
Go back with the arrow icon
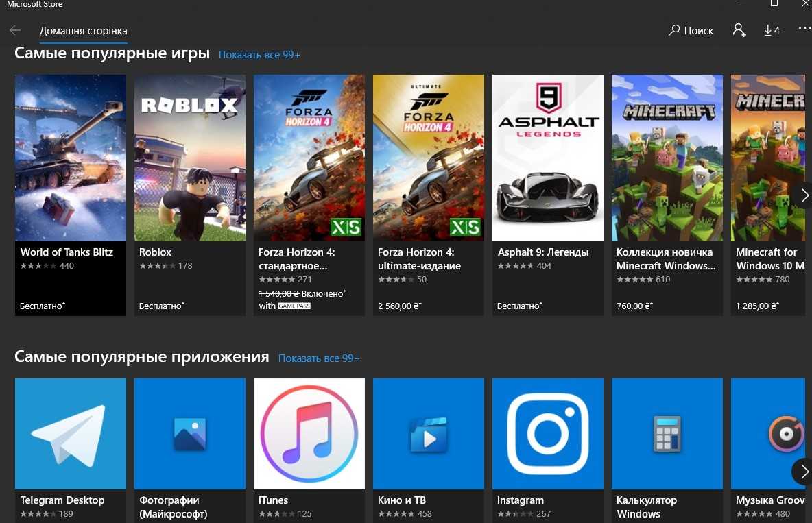pos(15,31)
